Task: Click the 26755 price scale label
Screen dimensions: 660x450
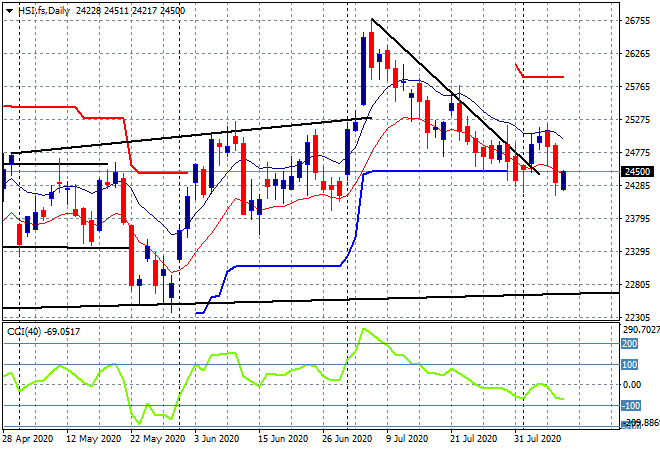Action: (637, 21)
